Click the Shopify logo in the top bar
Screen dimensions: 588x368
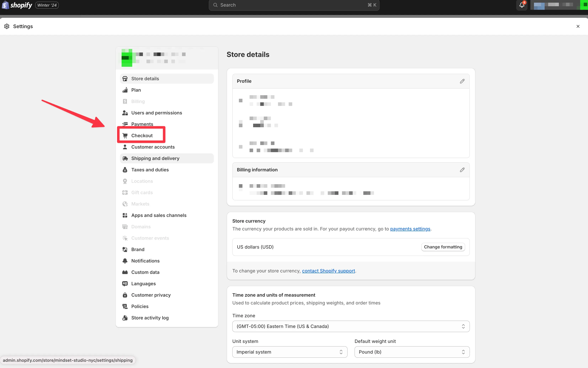pyautogui.click(x=17, y=5)
